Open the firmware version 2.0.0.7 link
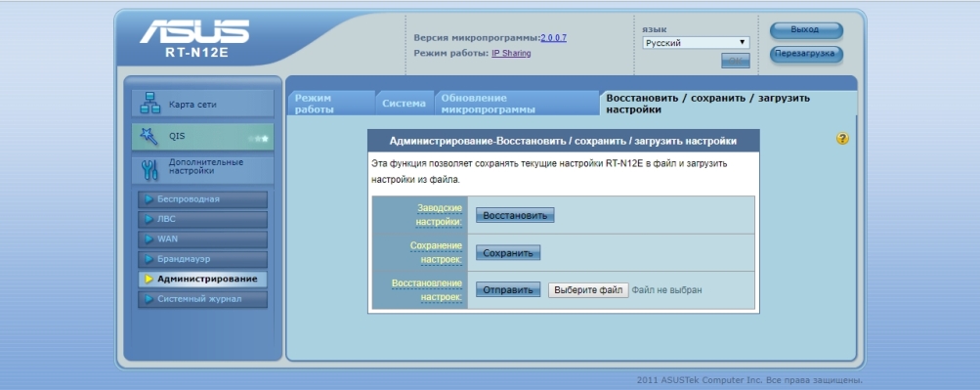This screenshot has width=980, height=390. point(554,38)
